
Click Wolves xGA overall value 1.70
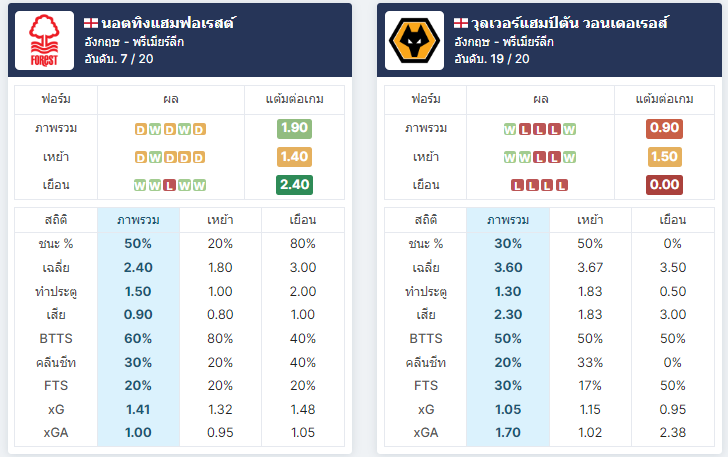pos(508,432)
